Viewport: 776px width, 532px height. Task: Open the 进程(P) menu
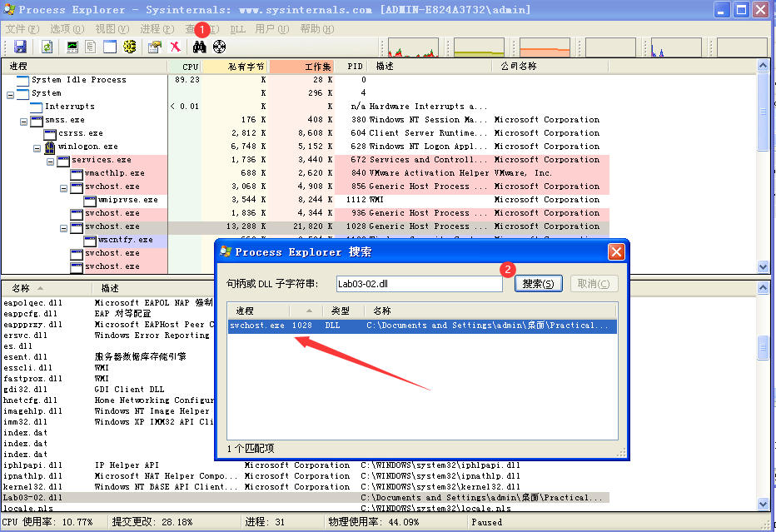pyautogui.click(x=157, y=29)
